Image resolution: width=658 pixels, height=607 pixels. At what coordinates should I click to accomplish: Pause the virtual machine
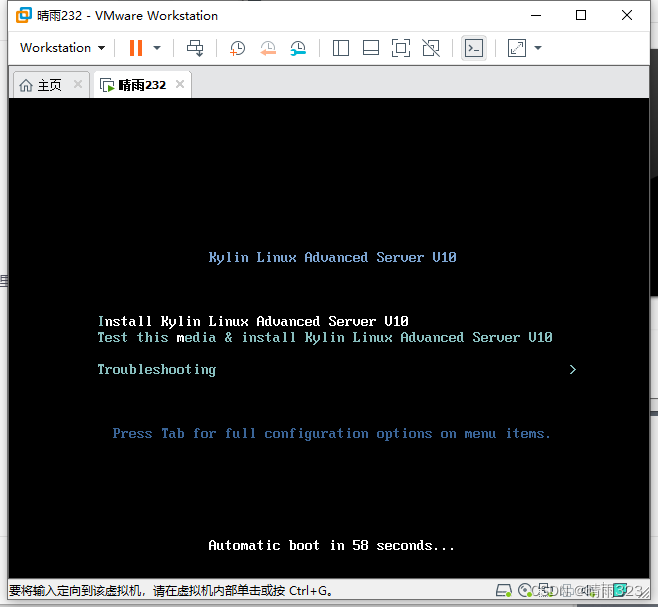pos(136,48)
